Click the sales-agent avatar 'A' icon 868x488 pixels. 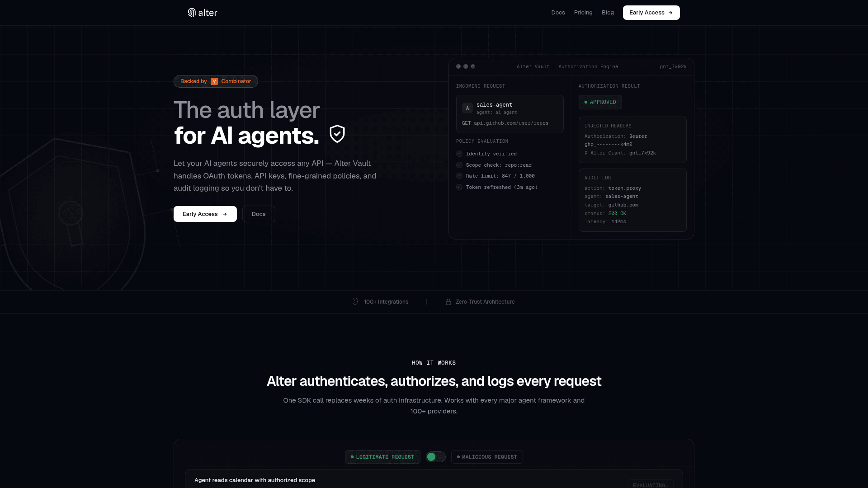467,108
